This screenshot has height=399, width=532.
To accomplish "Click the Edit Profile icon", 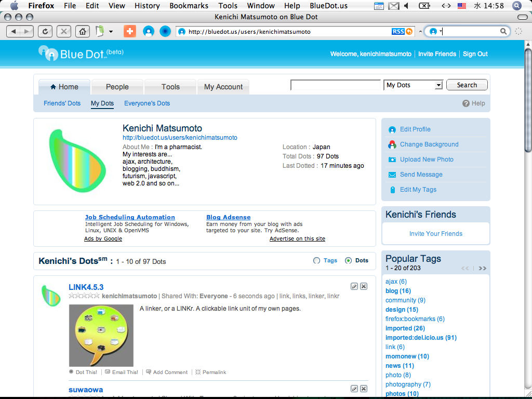I will (392, 129).
